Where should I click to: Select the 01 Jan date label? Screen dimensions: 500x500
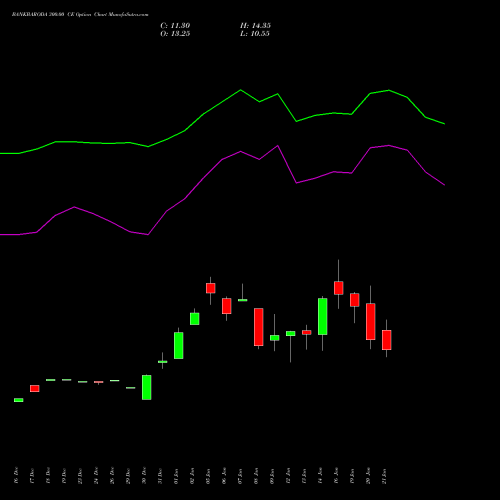coord(176,476)
